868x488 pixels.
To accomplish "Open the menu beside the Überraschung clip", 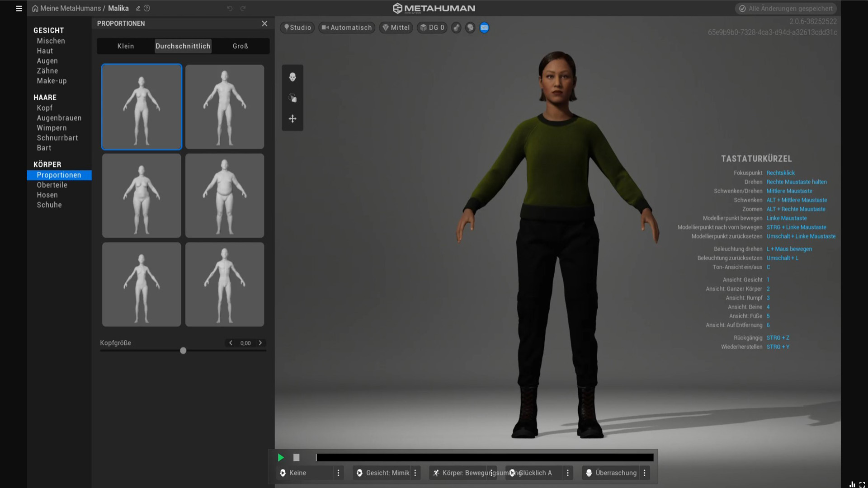I will point(644,473).
